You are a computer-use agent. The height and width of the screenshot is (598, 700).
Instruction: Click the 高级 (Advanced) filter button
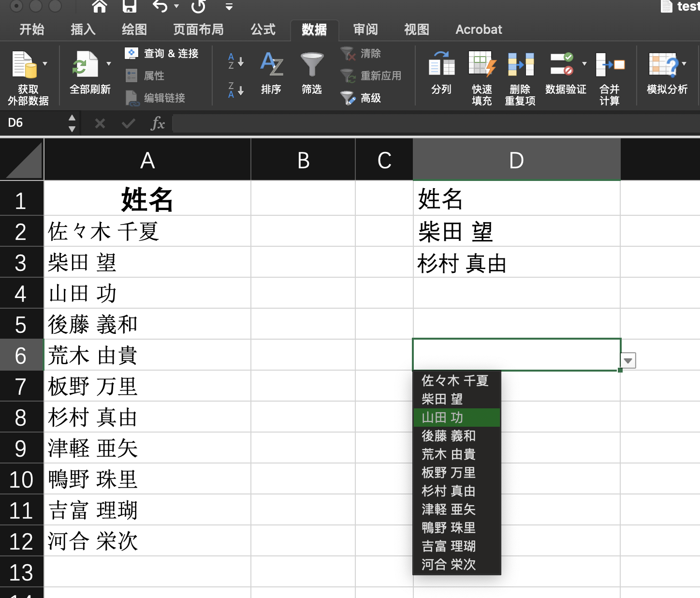click(x=370, y=98)
